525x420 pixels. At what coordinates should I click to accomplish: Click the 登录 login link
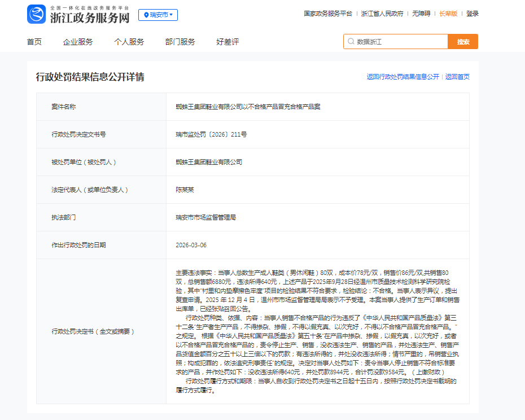[473, 14]
